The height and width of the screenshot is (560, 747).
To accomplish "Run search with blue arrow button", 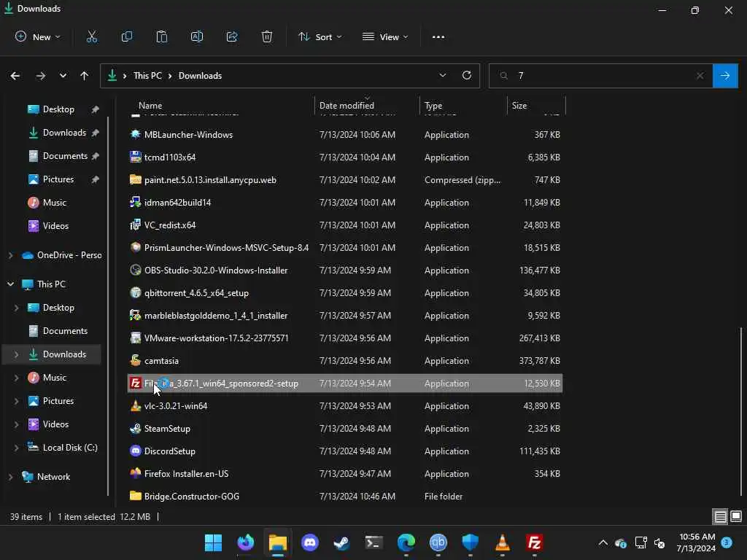I will [x=725, y=76].
